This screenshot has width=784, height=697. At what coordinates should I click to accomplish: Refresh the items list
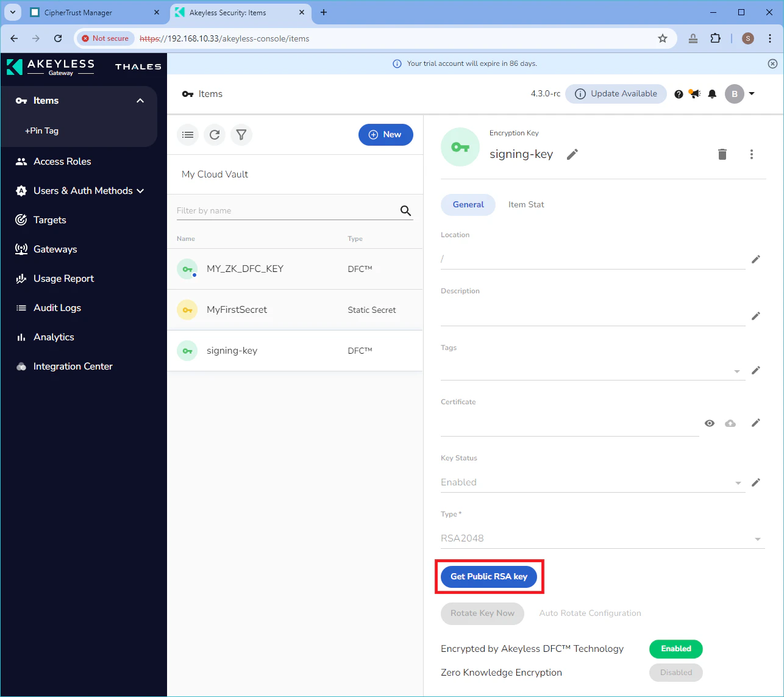click(x=215, y=135)
